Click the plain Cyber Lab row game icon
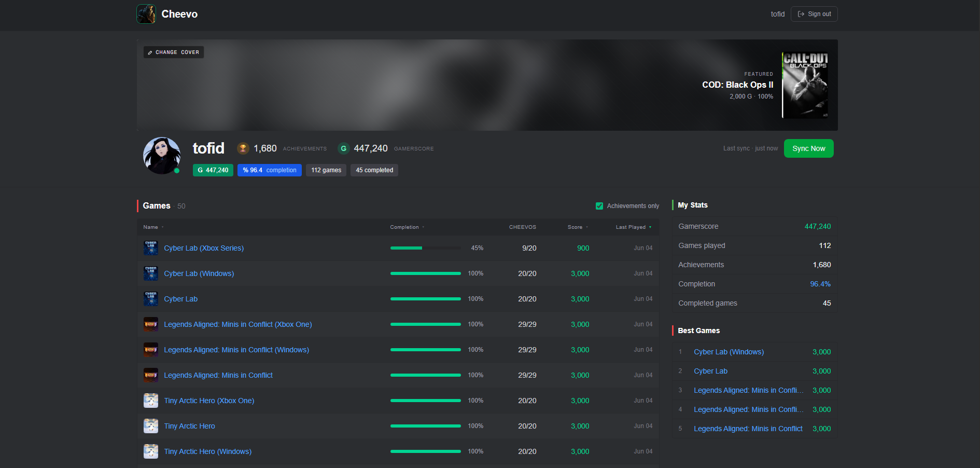The width and height of the screenshot is (980, 468). click(x=151, y=299)
